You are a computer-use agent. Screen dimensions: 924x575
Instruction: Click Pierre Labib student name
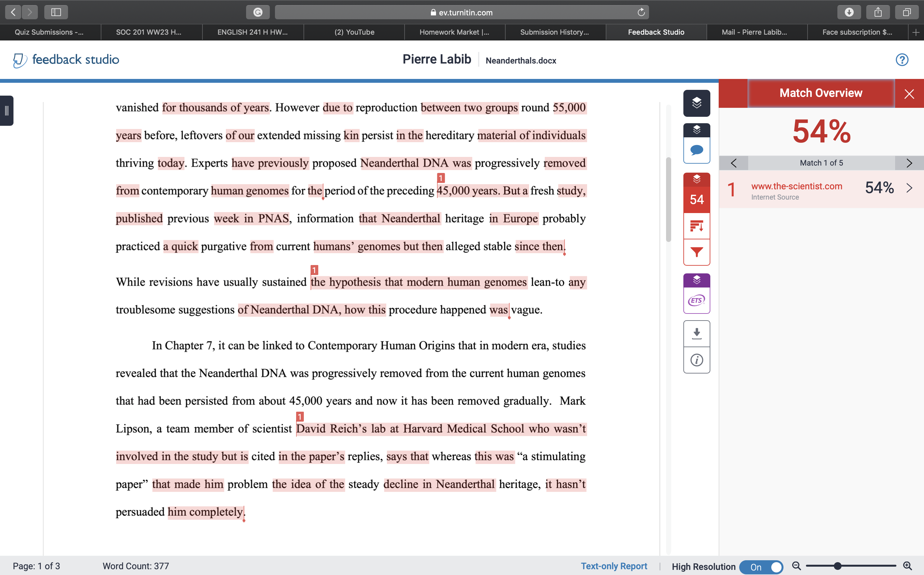(437, 59)
